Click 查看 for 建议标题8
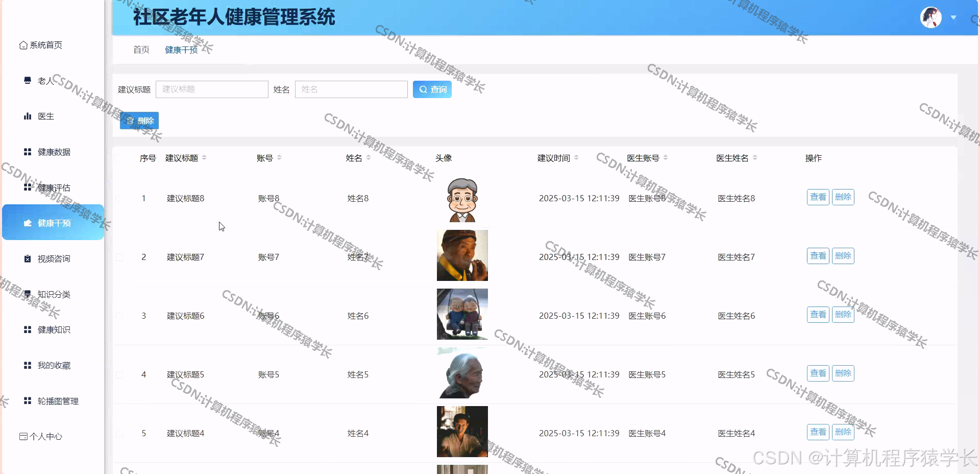 [818, 197]
